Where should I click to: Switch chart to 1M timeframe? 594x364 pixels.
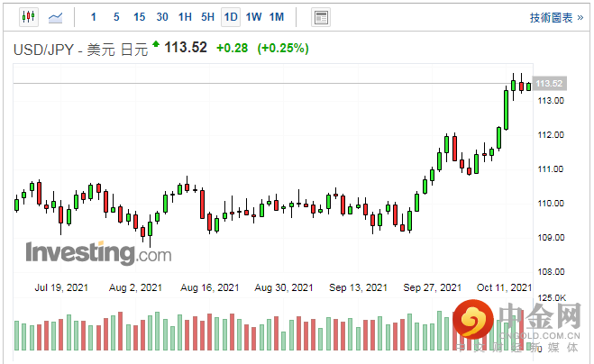coord(277,17)
